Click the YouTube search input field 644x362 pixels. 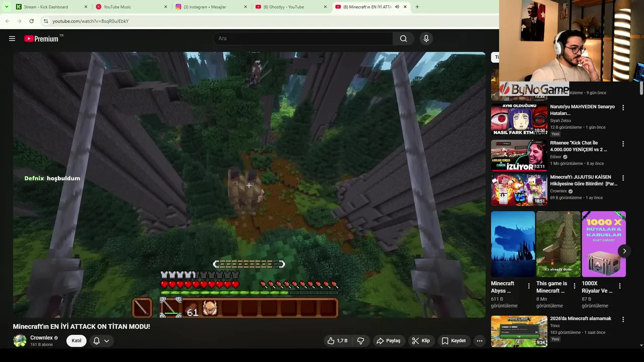point(303,39)
